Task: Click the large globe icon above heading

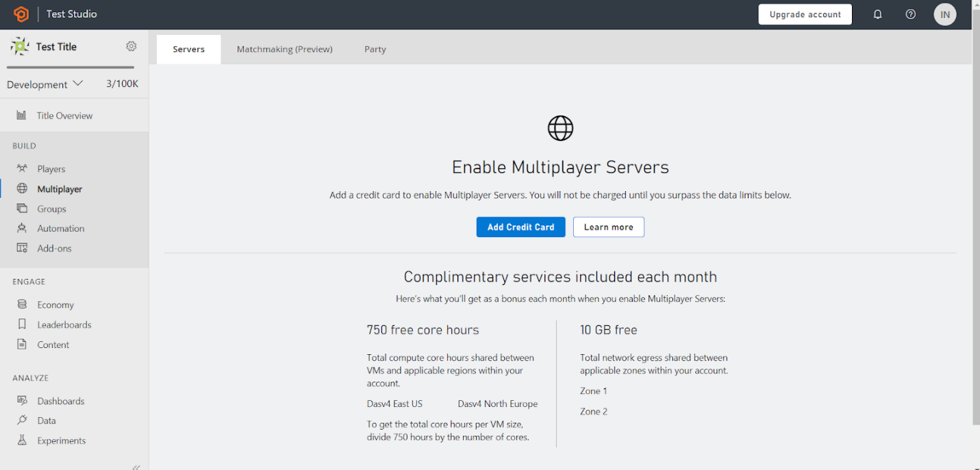Action: 560,128
